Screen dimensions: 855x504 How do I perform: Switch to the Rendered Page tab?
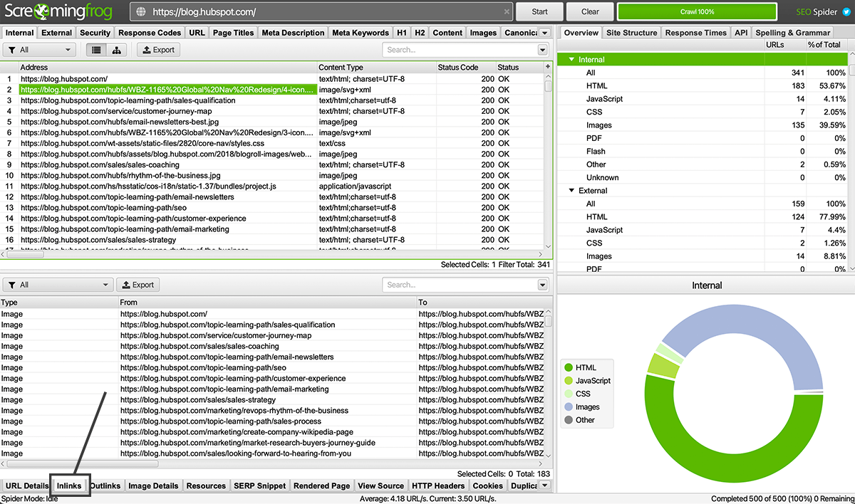[321, 485]
